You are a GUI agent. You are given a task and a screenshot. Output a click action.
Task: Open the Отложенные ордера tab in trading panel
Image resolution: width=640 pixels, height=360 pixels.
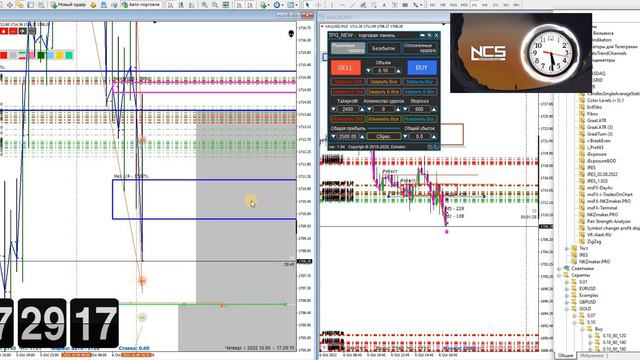420,49
